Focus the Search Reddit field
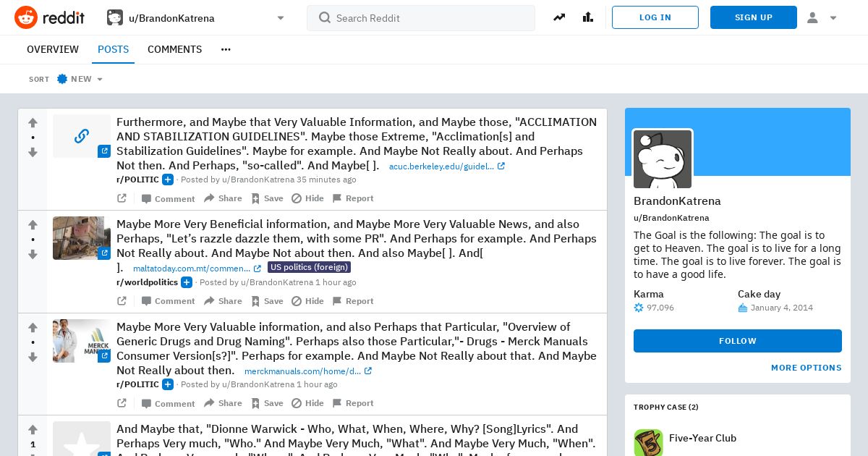Screen dimensions: 868x456 click(421, 18)
